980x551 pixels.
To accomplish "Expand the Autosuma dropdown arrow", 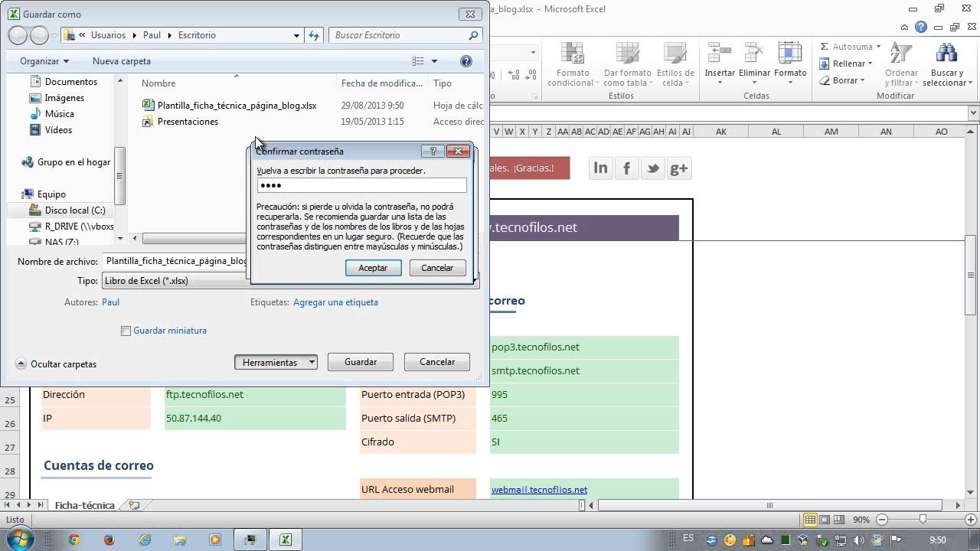I will tap(878, 47).
